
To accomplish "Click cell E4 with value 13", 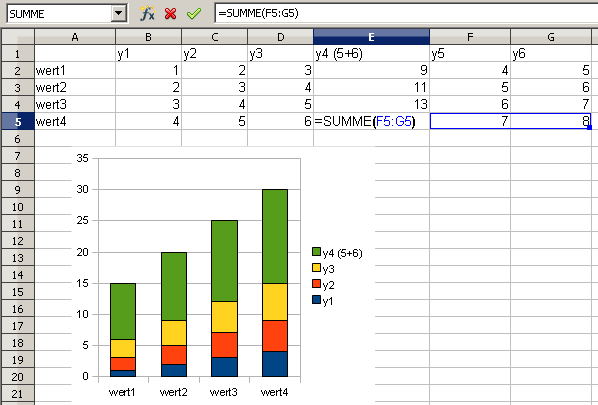I will (371, 104).
